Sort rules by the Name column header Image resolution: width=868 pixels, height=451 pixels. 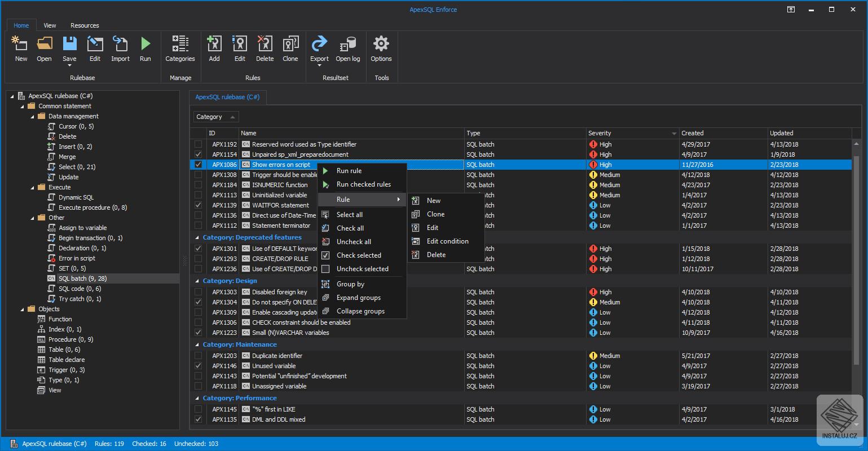pyautogui.click(x=351, y=133)
